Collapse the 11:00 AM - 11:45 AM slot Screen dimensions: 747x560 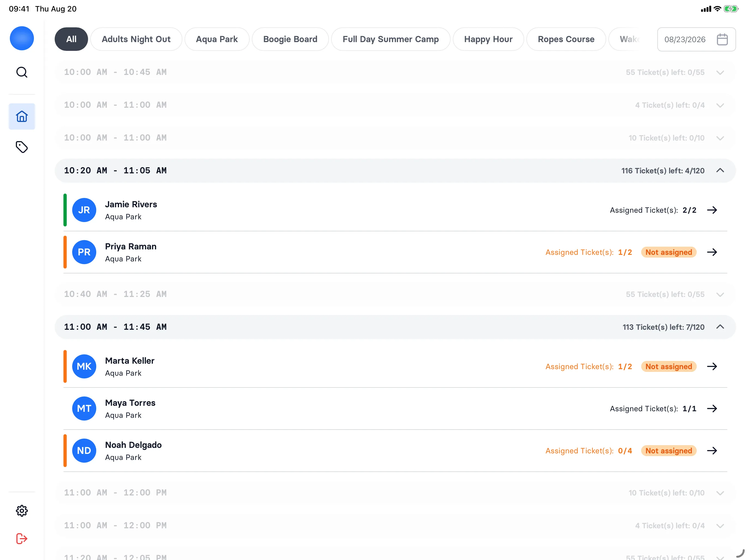coord(395,327)
